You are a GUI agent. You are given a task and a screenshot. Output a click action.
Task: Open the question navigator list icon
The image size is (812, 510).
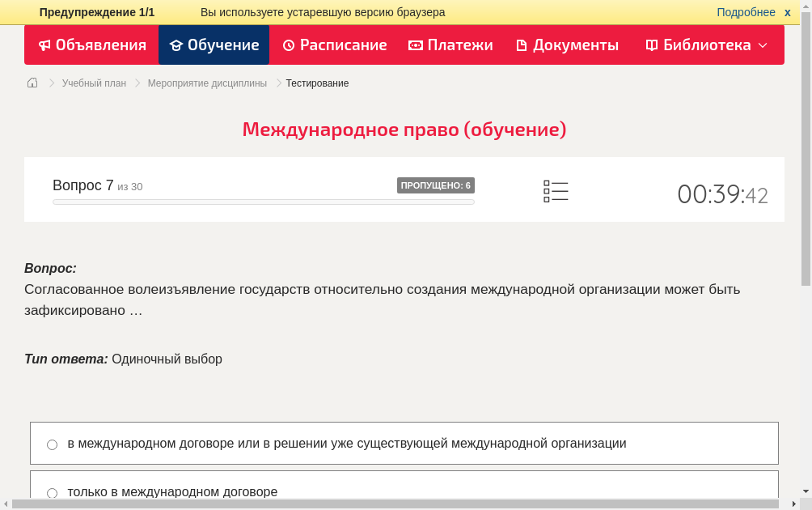pos(556,191)
